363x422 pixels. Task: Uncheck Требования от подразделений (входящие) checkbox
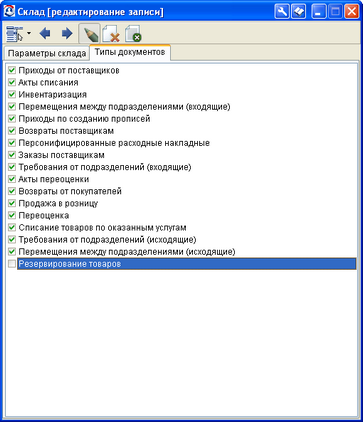(x=12, y=167)
